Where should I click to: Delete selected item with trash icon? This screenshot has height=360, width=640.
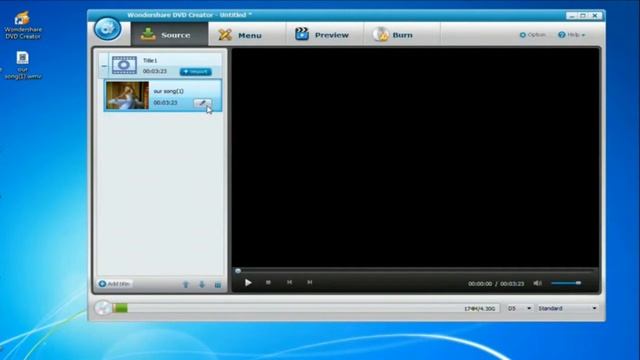click(x=218, y=284)
